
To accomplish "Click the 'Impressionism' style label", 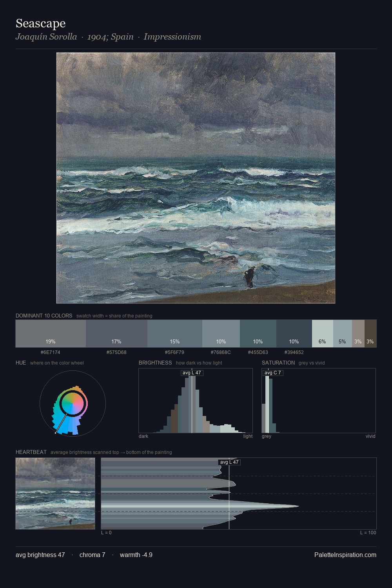I will pyautogui.click(x=172, y=37).
